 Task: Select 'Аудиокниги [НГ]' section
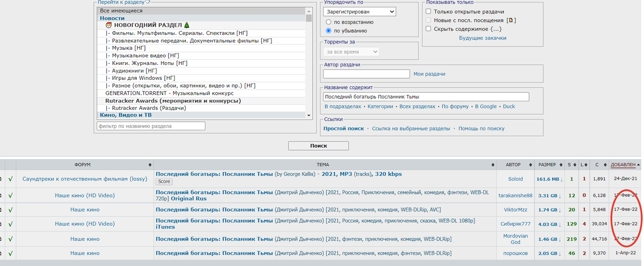click(x=201, y=70)
